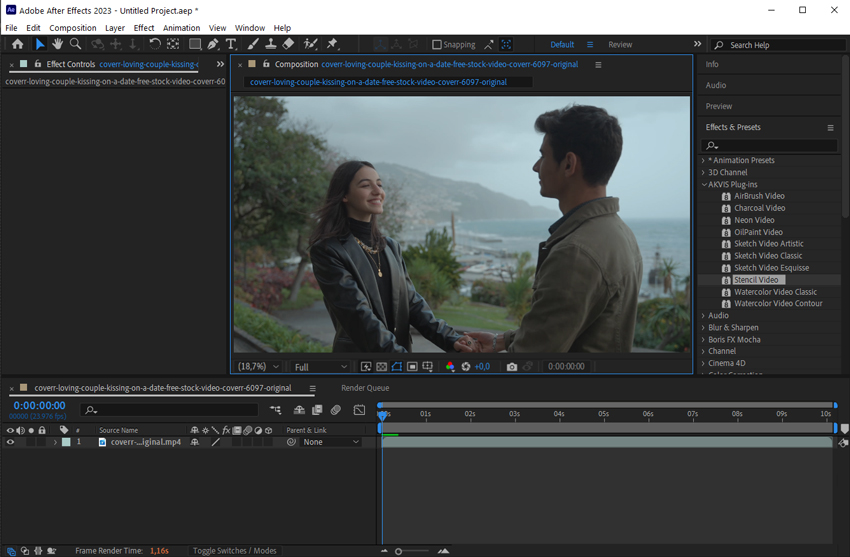This screenshot has height=557, width=850.
Task: Expand the Animation Presets category
Action: [703, 160]
